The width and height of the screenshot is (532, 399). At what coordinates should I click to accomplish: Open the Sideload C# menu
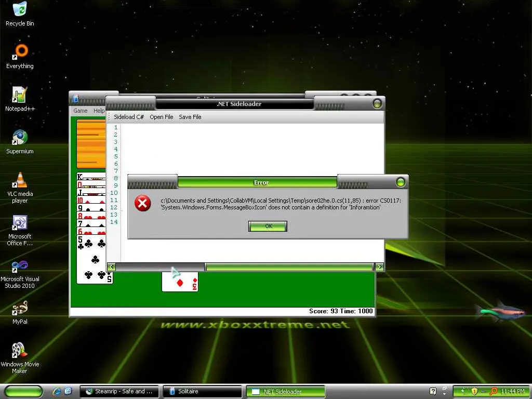click(x=129, y=117)
